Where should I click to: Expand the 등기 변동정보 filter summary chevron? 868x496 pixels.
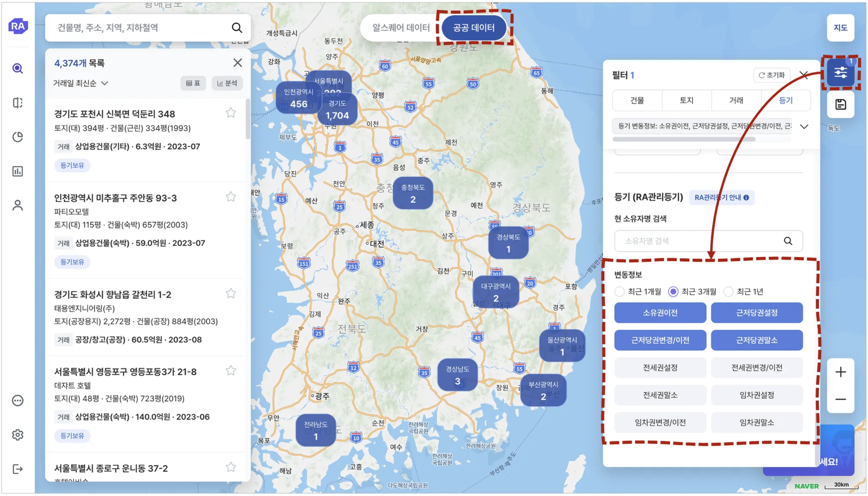point(804,127)
